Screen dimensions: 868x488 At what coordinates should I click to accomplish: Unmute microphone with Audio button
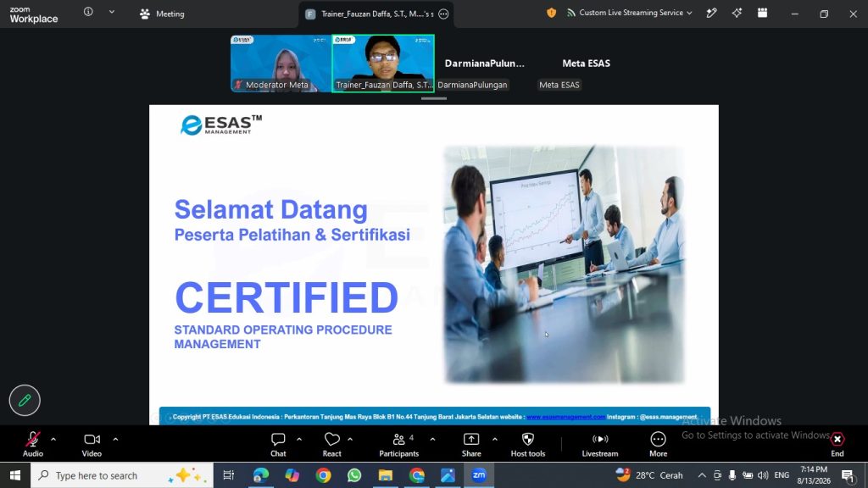(x=33, y=444)
